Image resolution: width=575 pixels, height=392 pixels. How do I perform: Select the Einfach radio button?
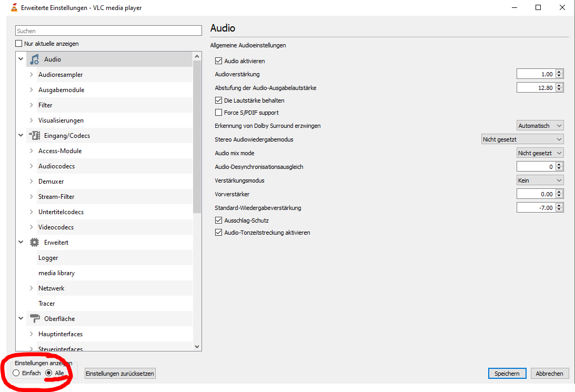[x=16, y=373]
